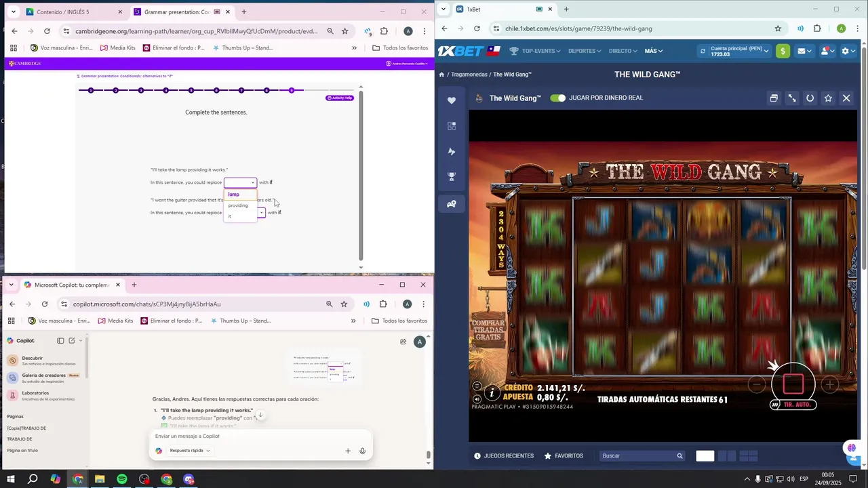Toggle the Copilot sidebar panel icon
868x488 pixels.
(x=60, y=341)
